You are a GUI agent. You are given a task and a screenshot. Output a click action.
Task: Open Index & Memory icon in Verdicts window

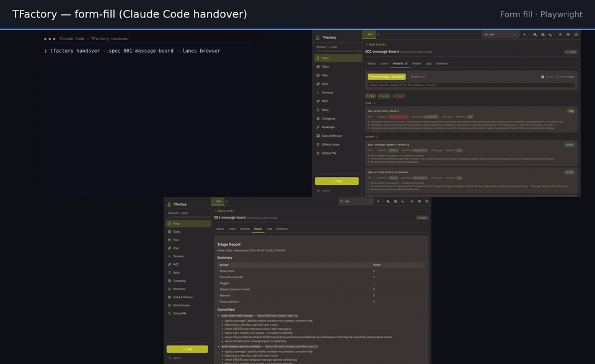[318, 136]
